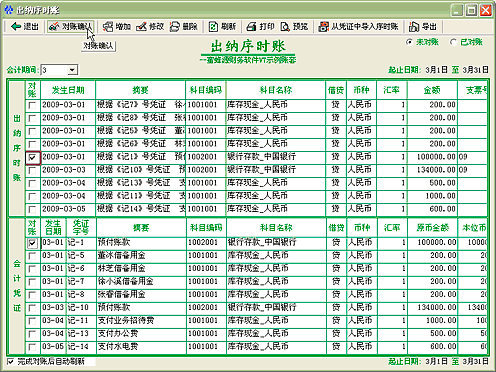Screen dimensions: 496x372
Task: Select the 未对账 radio button
Action: tap(409, 42)
